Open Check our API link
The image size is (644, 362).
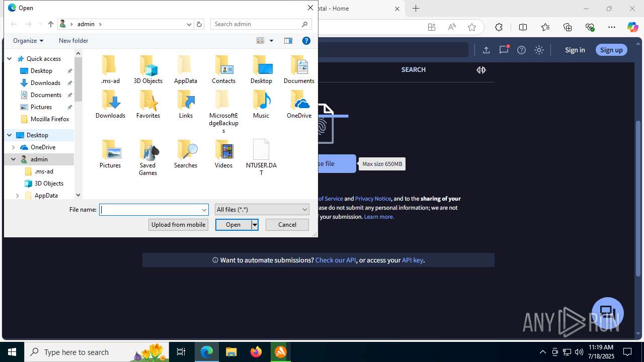336,260
